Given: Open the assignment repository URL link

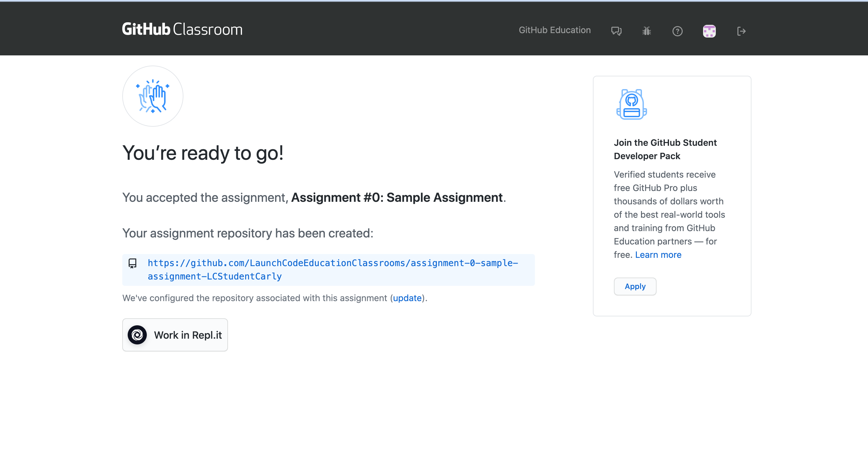Looking at the screenshot, I should (332, 269).
